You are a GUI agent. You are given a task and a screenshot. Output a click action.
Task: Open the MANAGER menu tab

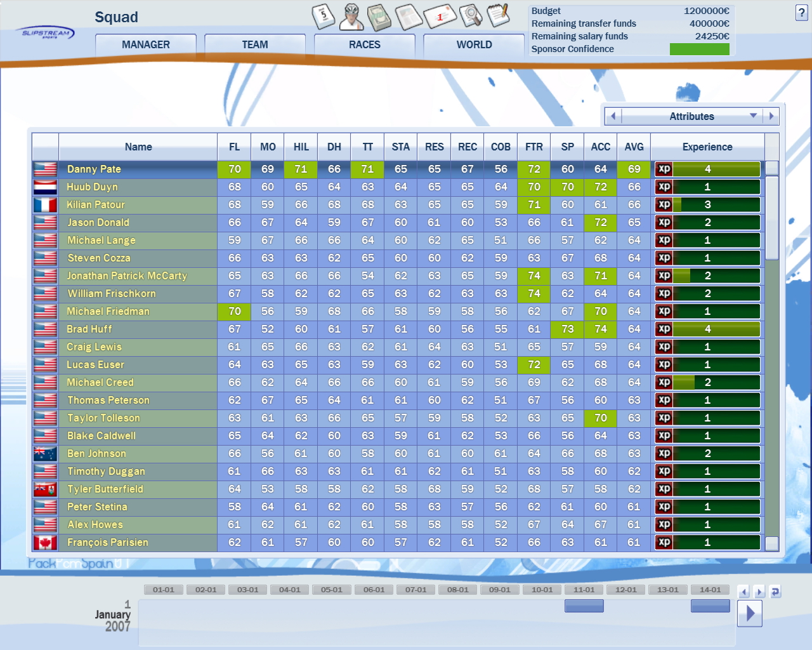click(146, 45)
